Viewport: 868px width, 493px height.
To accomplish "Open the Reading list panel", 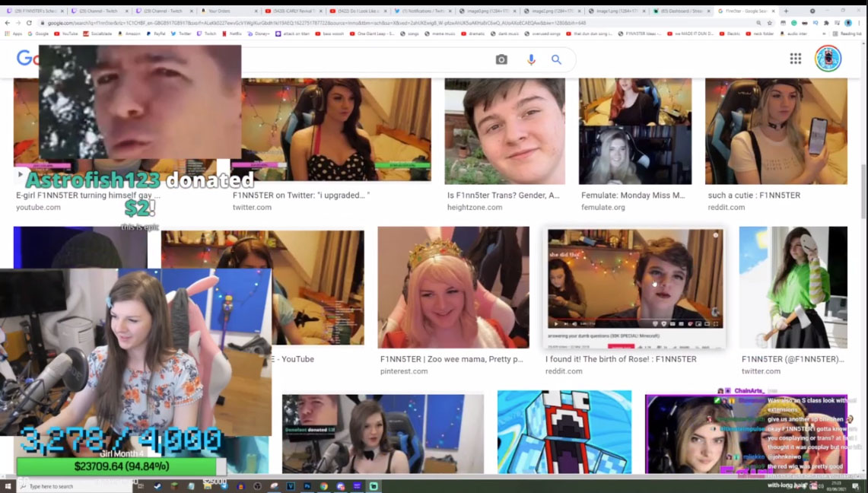I will coord(848,33).
